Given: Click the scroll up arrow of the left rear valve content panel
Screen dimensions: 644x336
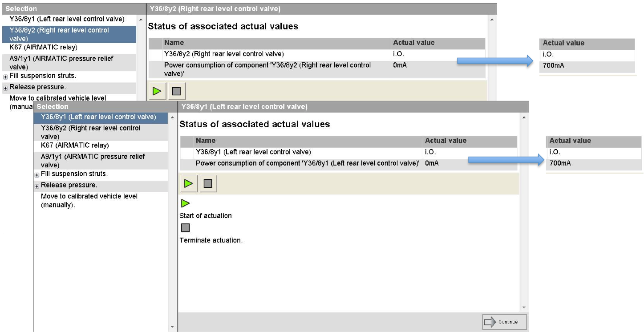Looking at the screenshot, I should pyautogui.click(x=524, y=117).
